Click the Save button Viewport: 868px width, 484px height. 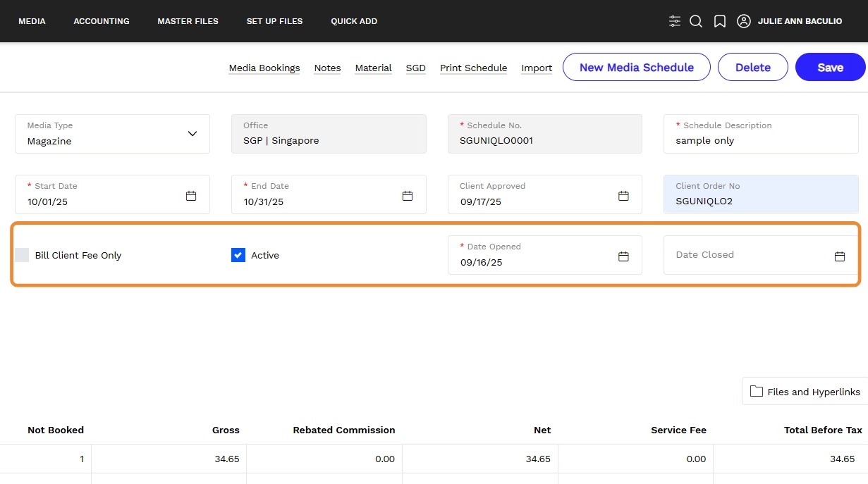click(830, 68)
